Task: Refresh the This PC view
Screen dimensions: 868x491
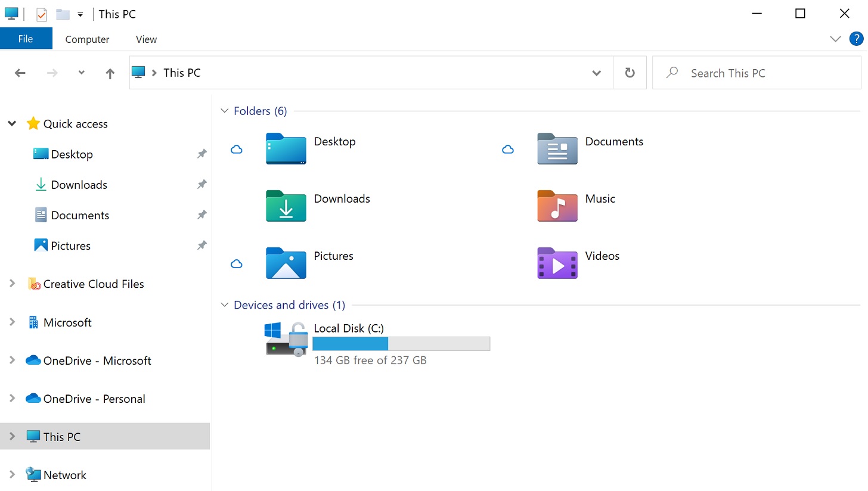Action: (630, 72)
